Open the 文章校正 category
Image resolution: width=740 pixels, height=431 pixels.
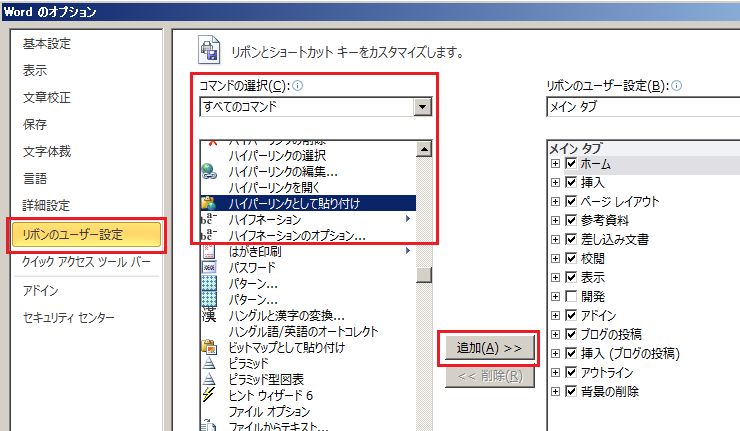click(47, 97)
